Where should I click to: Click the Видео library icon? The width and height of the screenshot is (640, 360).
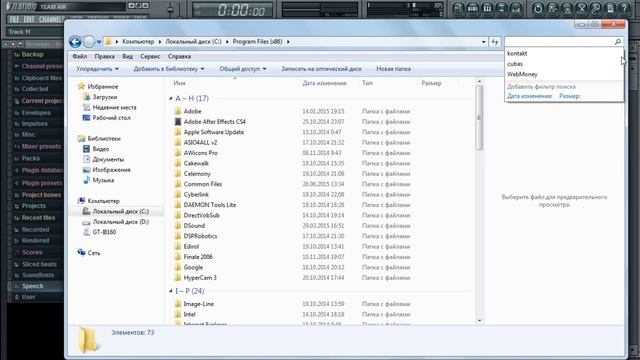[x=86, y=149]
